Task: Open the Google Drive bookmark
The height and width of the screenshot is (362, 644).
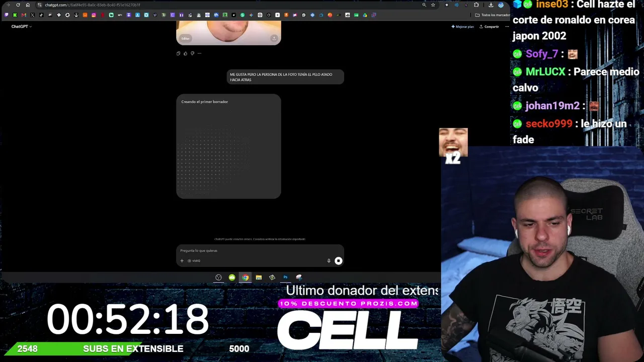Action: point(365,15)
